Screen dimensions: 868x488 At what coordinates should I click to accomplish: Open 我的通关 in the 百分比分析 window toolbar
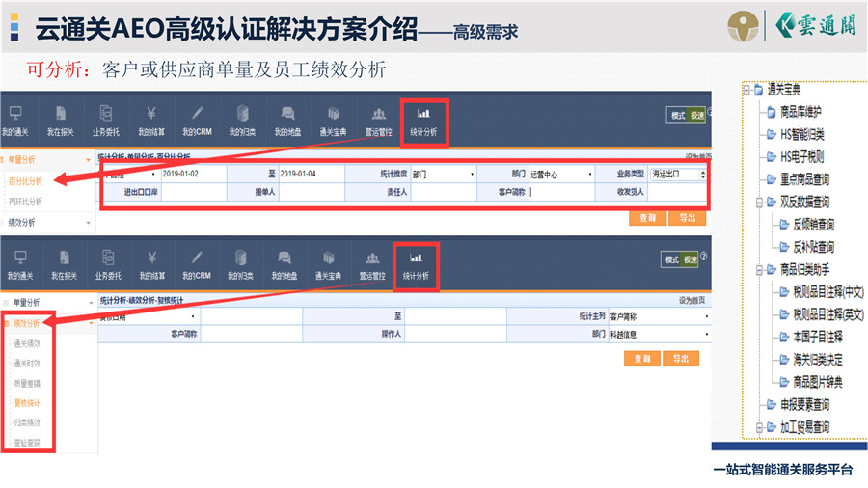(x=14, y=122)
